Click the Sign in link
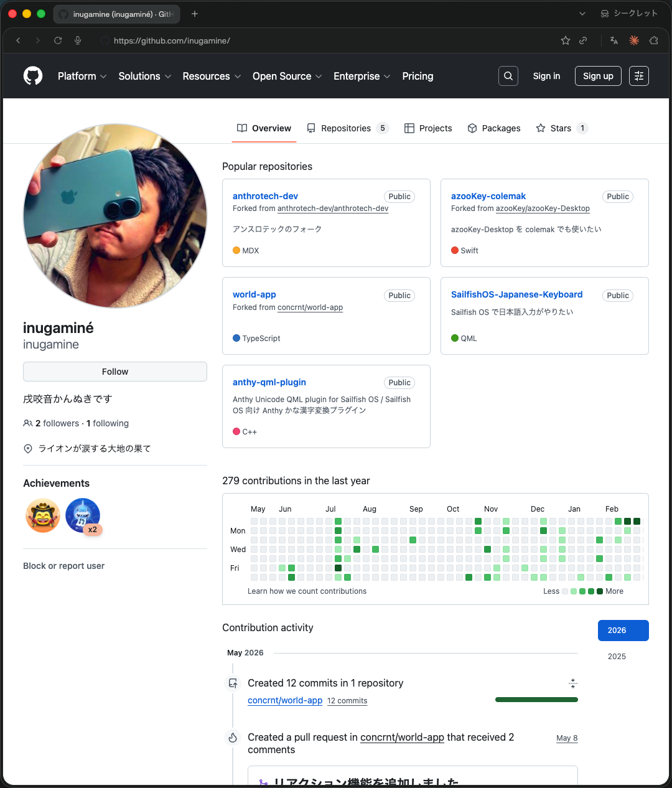 coord(546,76)
